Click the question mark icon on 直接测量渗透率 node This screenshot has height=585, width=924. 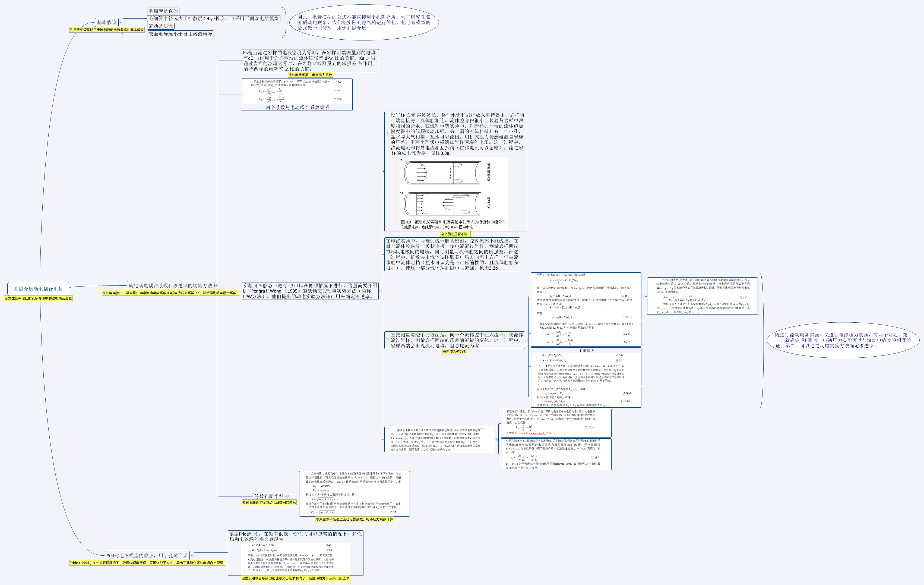[388, 340]
